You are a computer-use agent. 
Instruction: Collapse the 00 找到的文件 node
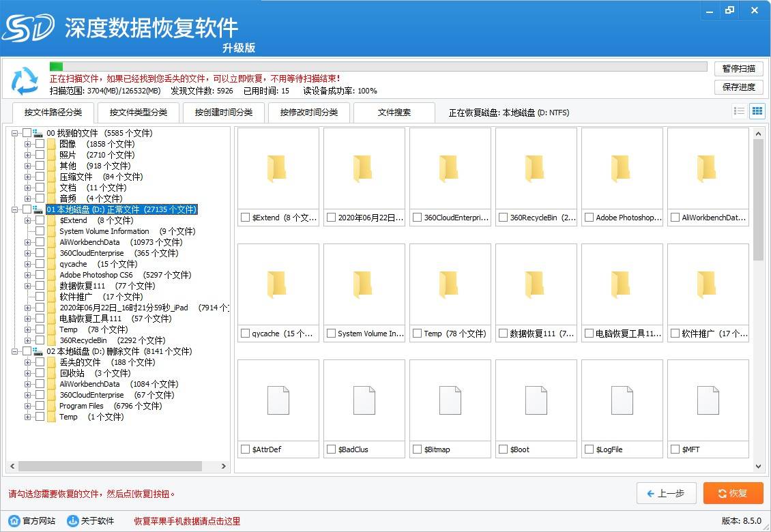pyautogui.click(x=14, y=133)
